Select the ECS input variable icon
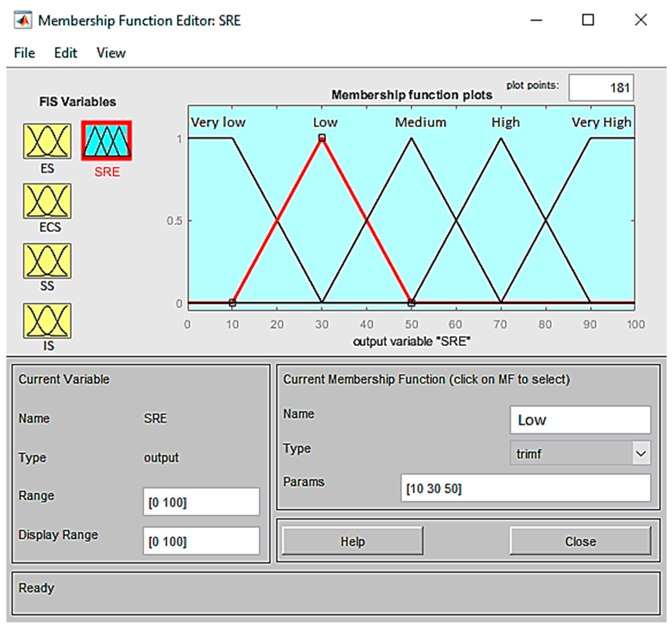Screen dimensions: 672x630 (47, 201)
